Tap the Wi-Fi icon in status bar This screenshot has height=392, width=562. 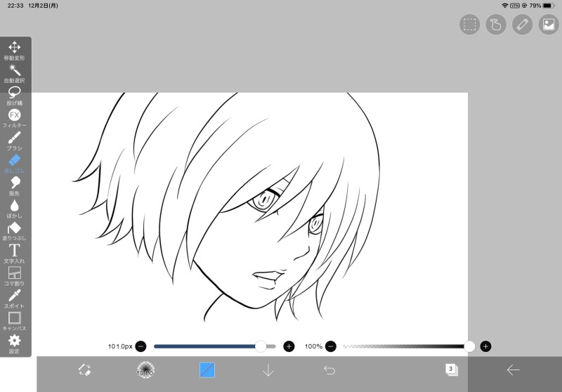click(x=504, y=6)
